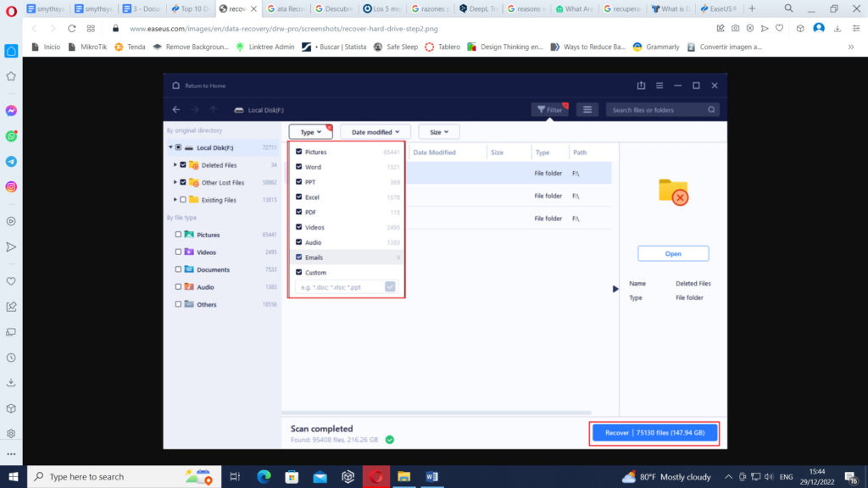Click the horizontal scrollbar of file list
This screenshot has width=868, height=488.
pos(437,413)
